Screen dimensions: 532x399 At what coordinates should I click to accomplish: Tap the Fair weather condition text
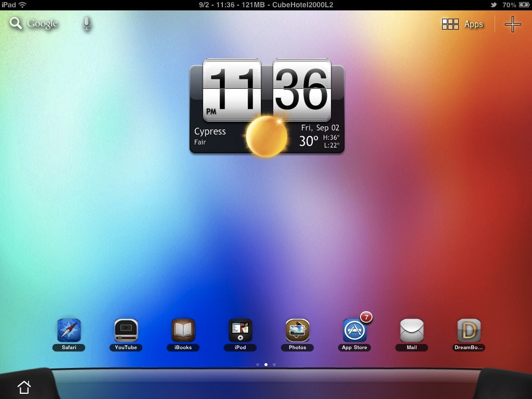click(200, 142)
